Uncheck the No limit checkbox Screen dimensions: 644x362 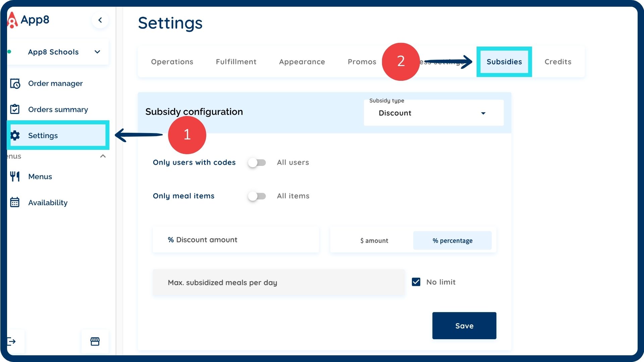[x=416, y=282]
